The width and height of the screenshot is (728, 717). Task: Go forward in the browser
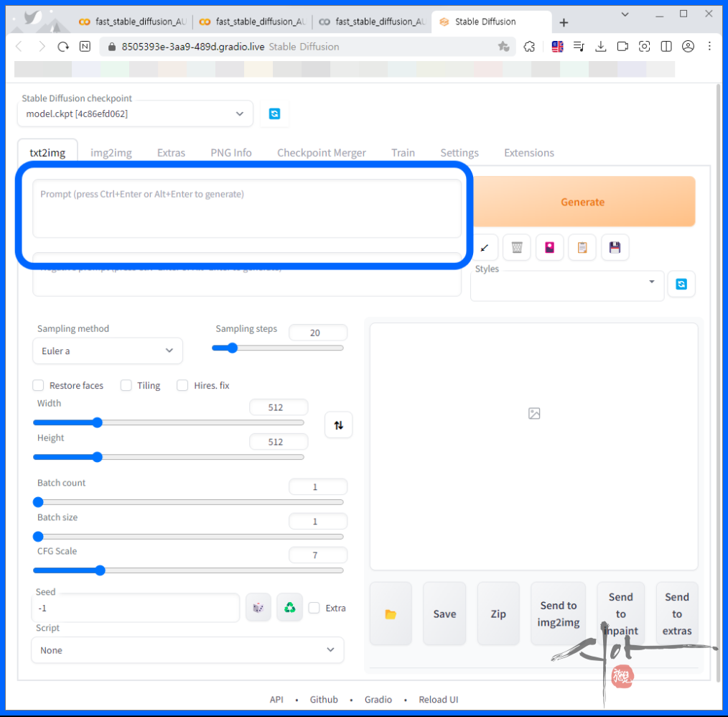click(x=42, y=47)
